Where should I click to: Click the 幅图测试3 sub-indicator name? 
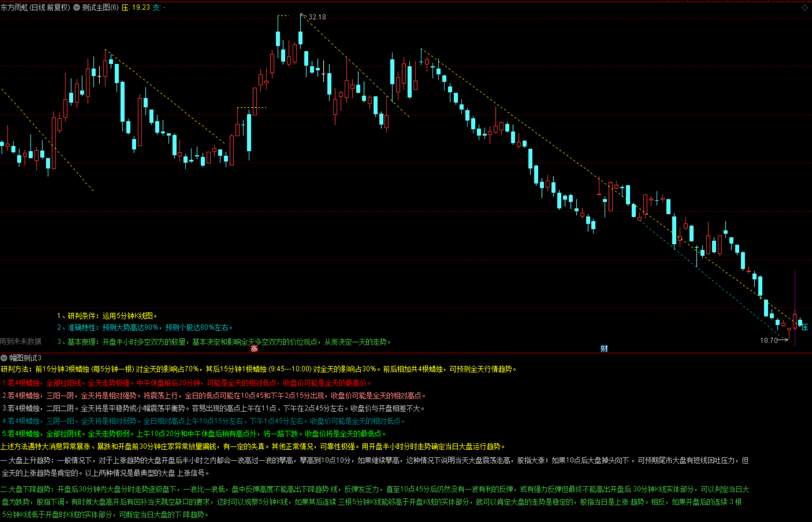(25, 358)
